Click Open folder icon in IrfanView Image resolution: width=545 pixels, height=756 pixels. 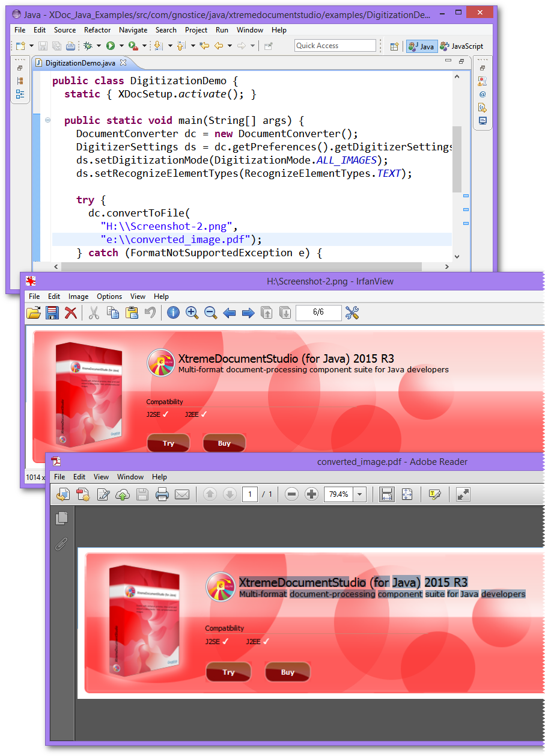34,312
